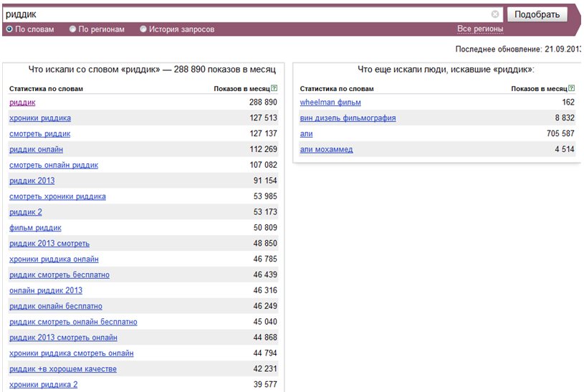Clear the search field with the X icon
The height and width of the screenshot is (392, 584).
pyautogui.click(x=495, y=14)
